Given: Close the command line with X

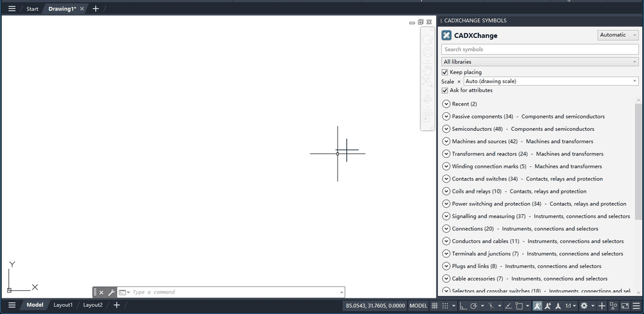Looking at the screenshot, I should pos(102,292).
